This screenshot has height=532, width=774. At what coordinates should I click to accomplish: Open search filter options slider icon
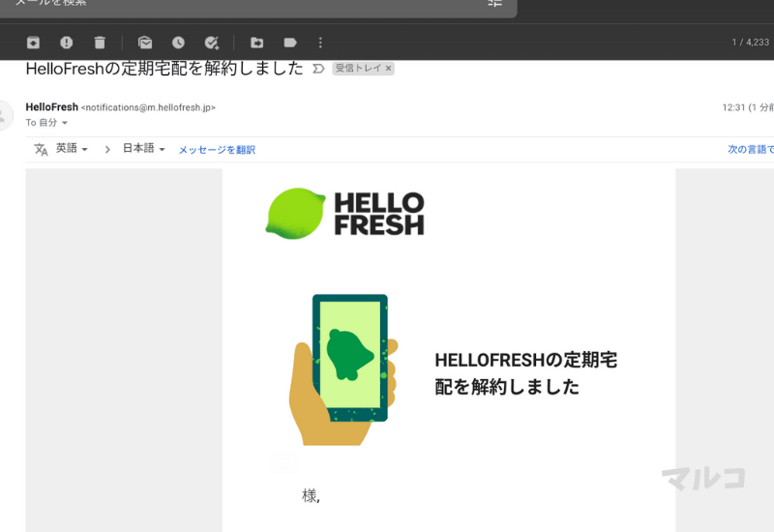495,3
